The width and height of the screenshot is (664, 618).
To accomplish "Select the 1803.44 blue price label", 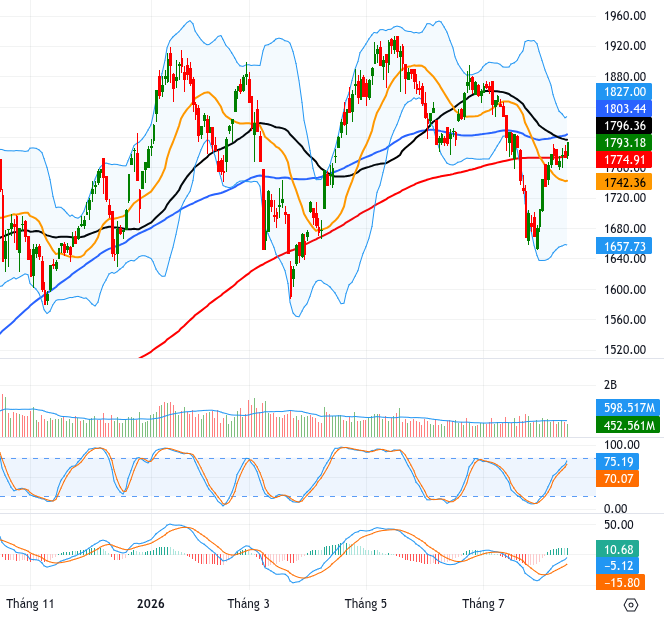I will point(624,109).
